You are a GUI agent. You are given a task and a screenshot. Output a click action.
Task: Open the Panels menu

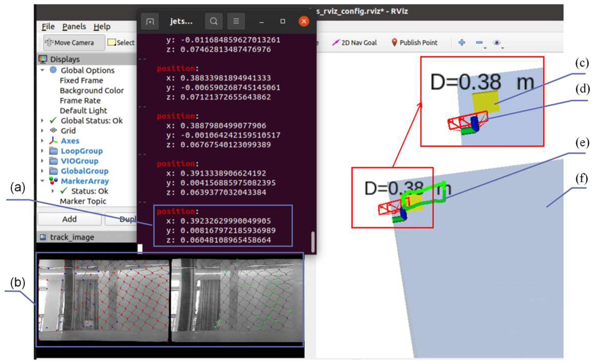coord(74,26)
